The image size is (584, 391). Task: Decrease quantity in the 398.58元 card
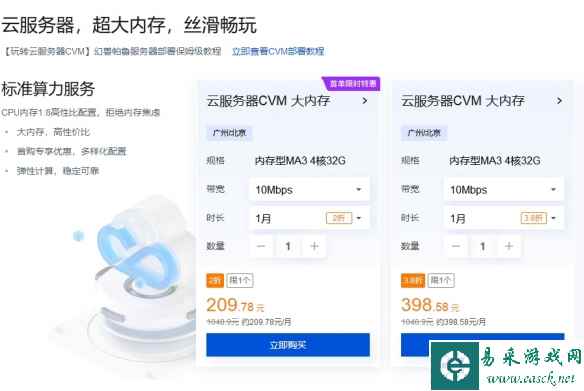coord(456,246)
